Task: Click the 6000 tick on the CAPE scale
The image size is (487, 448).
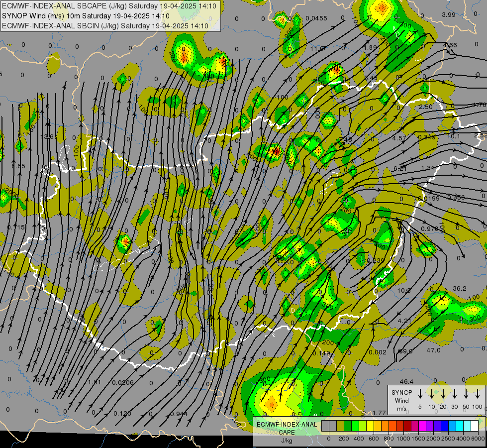Action: point(478,439)
